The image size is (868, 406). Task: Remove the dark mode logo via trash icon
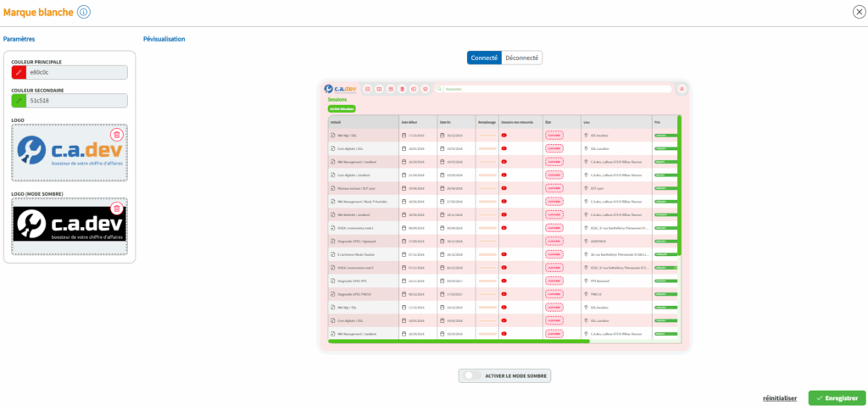click(116, 209)
